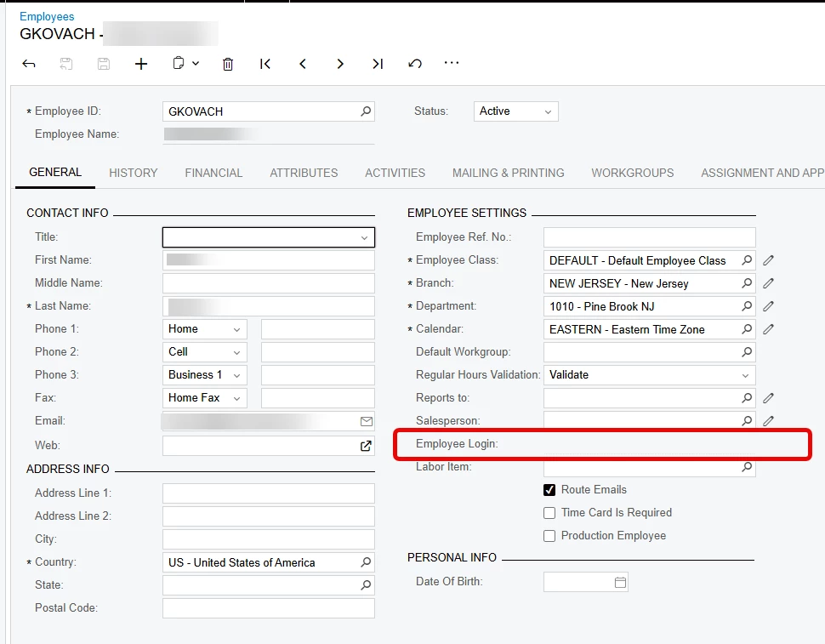Edit Department with pencil icon

point(768,305)
